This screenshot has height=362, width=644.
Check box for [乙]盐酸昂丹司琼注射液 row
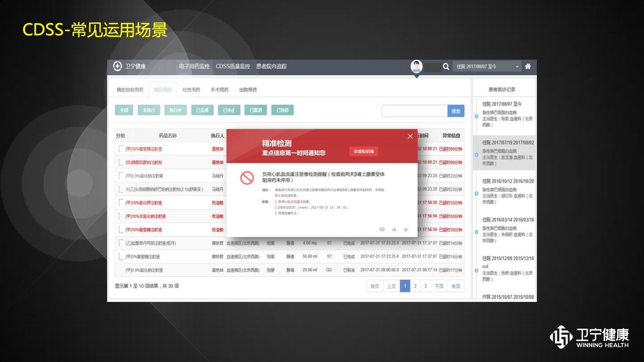coord(121,243)
